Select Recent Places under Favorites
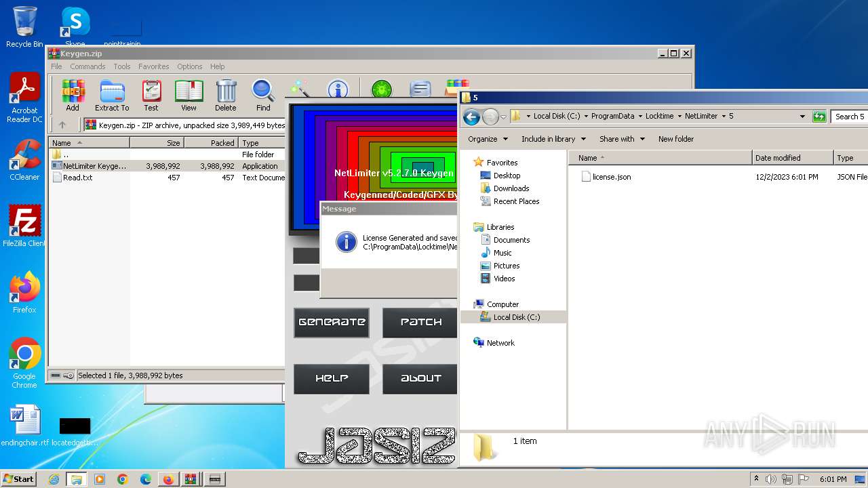The width and height of the screenshot is (868, 488). click(516, 201)
